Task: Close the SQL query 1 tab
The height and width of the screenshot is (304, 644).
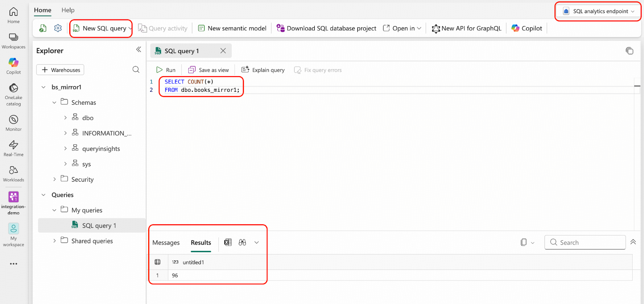Action: click(x=223, y=51)
